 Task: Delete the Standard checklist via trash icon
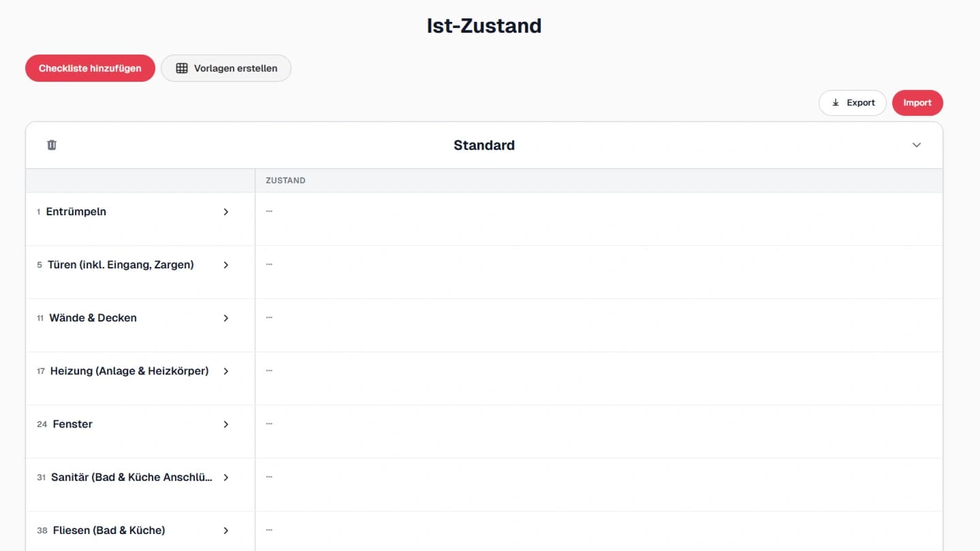click(x=52, y=145)
